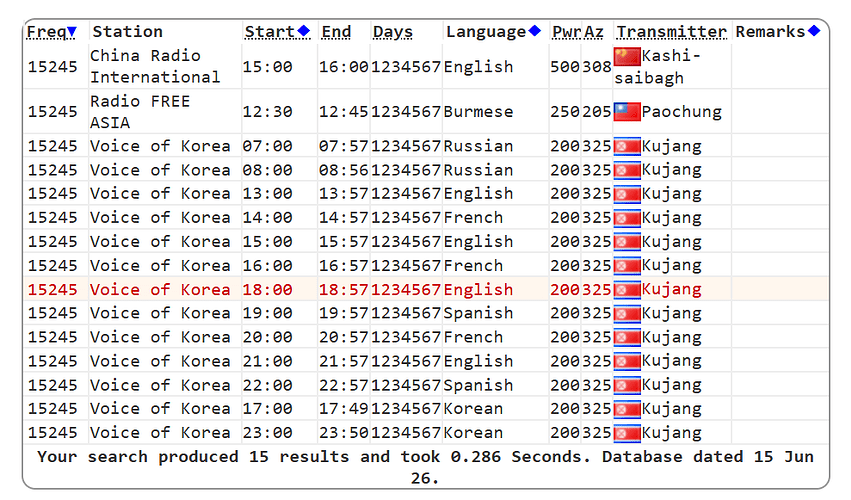The height and width of the screenshot is (500, 851).
Task: Click North Korea flag in 20:00 French row
Action: point(627,337)
